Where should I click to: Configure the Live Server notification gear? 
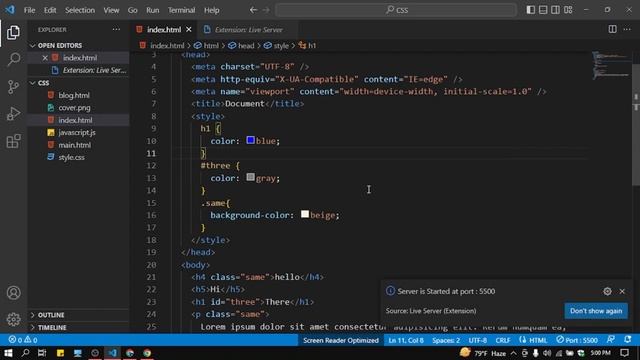[607, 291]
